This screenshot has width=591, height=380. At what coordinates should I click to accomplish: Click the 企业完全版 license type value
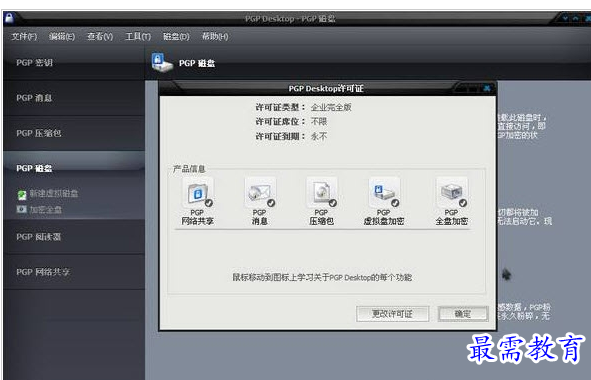coord(331,107)
